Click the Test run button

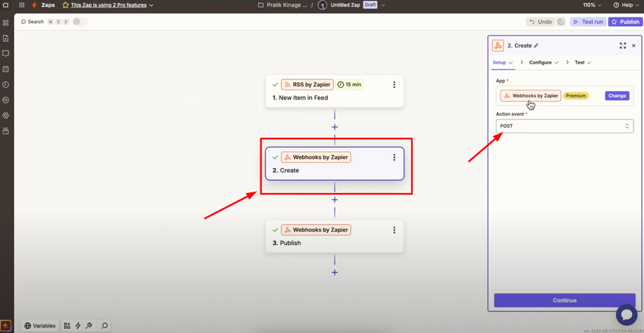[589, 22]
